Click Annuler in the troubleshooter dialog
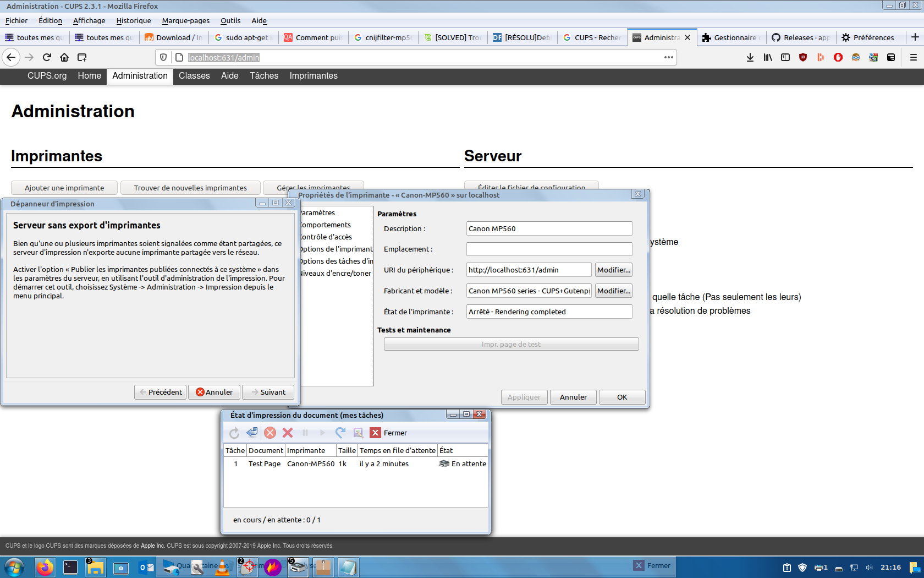The image size is (924, 578). 215,392
